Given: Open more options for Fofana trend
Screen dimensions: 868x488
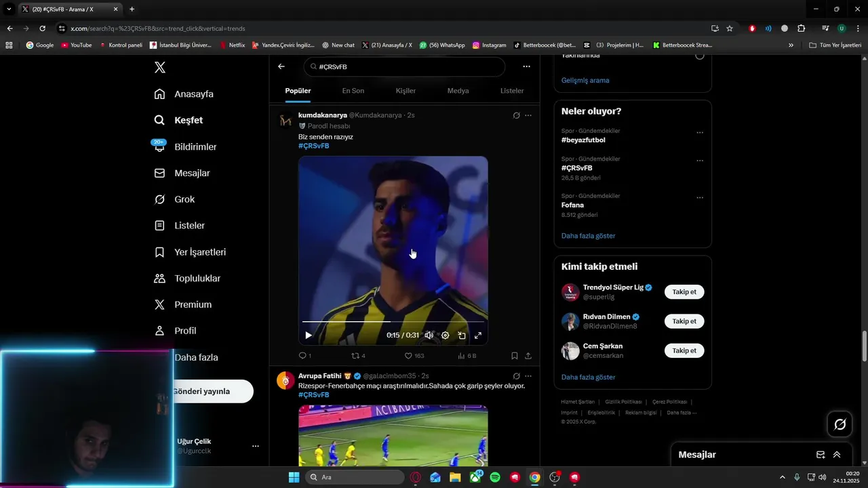Looking at the screenshot, I should (700, 197).
